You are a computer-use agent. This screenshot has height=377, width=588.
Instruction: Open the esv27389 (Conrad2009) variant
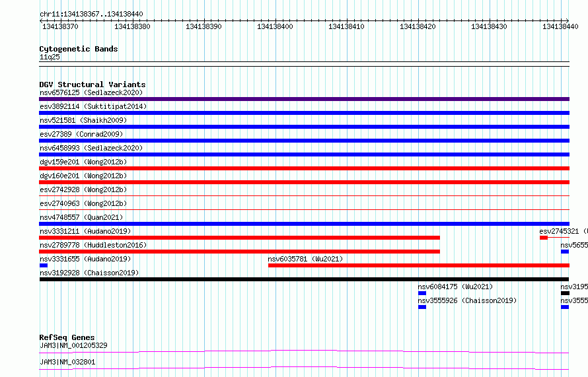pyautogui.click(x=81, y=134)
